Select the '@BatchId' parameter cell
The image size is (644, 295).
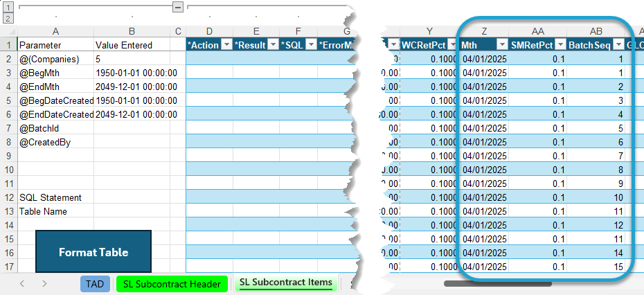(56, 128)
